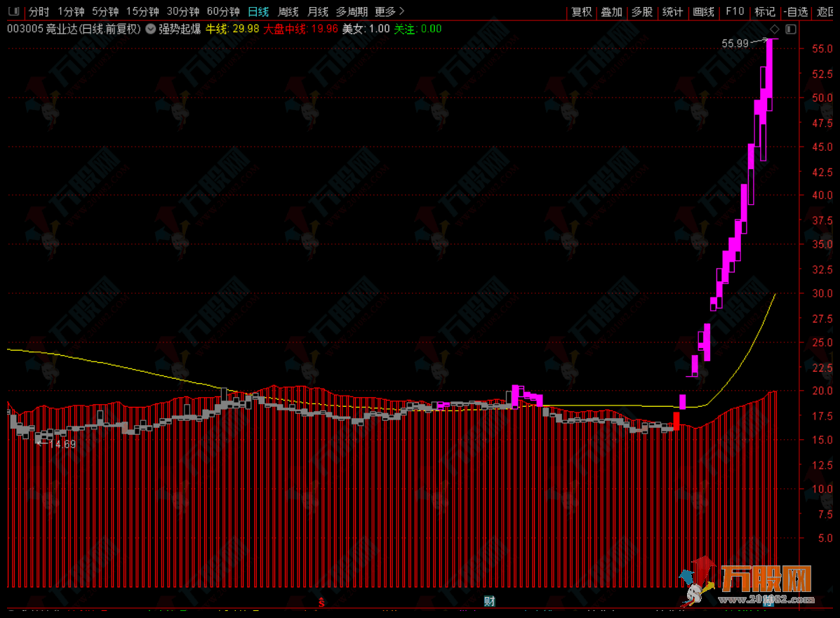Screen dimensions: 840x618
Task: Toggle the side panel icon beside the diamond
Action: (x=791, y=29)
